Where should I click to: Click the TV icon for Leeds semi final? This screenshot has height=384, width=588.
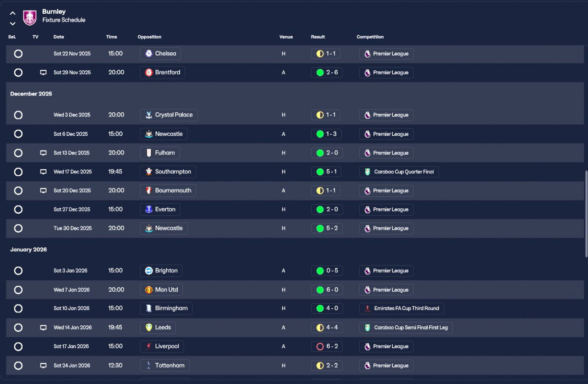43,328
